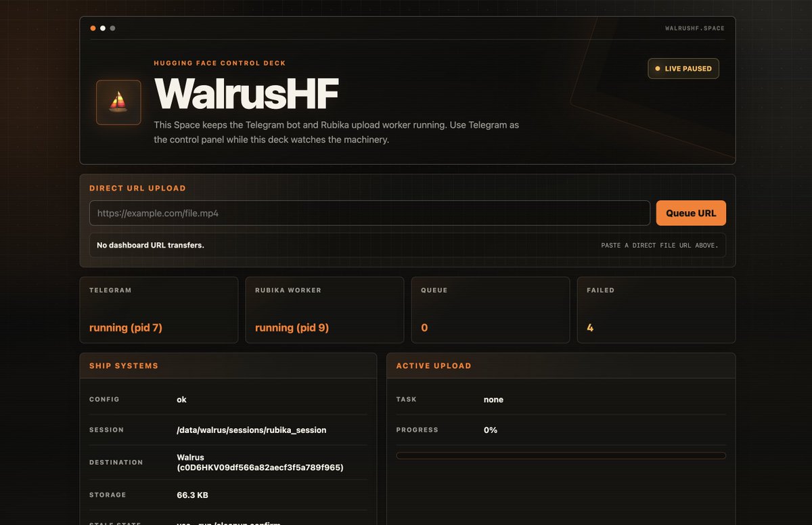Click the white window dot
Image resolution: width=812 pixels, height=525 pixels.
pyautogui.click(x=103, y=28)
